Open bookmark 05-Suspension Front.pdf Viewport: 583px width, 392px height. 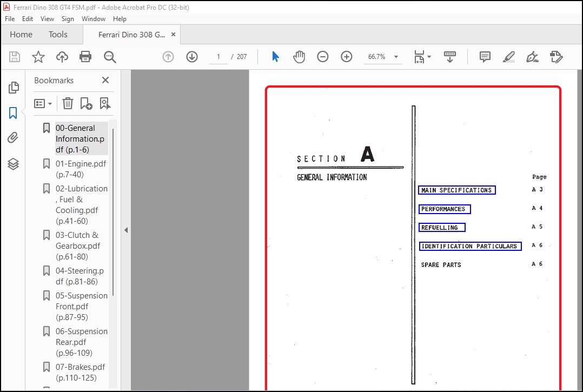point(82,307)
